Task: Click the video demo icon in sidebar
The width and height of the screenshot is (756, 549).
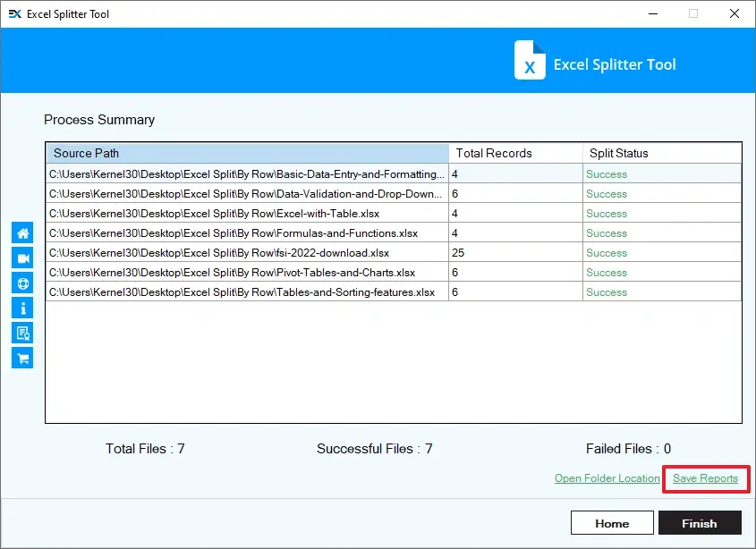Action: pyautogui.click(x=21, y=258)
